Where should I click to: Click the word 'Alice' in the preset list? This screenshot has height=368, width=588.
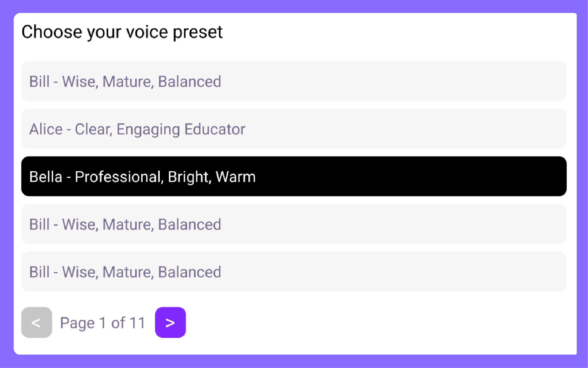click(46, 129)
